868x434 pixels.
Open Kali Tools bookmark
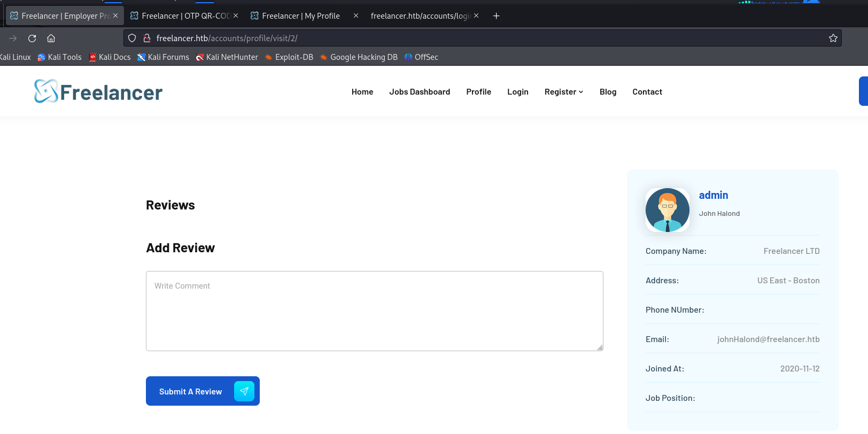click(x=59, y=57)
